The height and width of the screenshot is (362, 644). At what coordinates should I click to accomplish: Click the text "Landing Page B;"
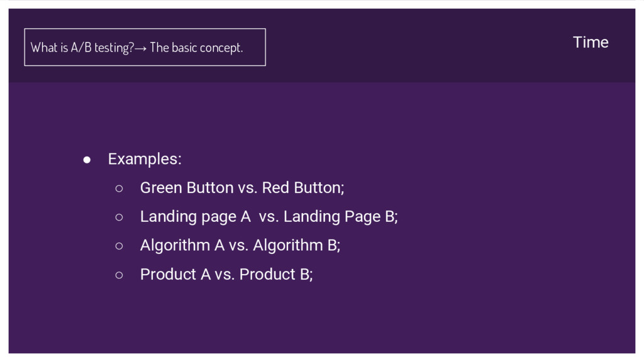[x=341, y=217]
